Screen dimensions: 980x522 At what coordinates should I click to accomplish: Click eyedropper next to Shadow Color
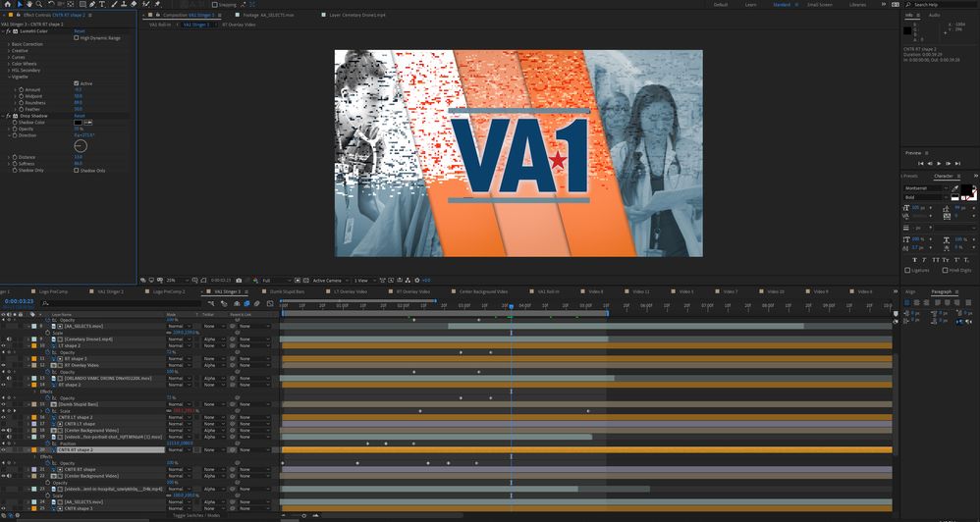click(88, 123)
